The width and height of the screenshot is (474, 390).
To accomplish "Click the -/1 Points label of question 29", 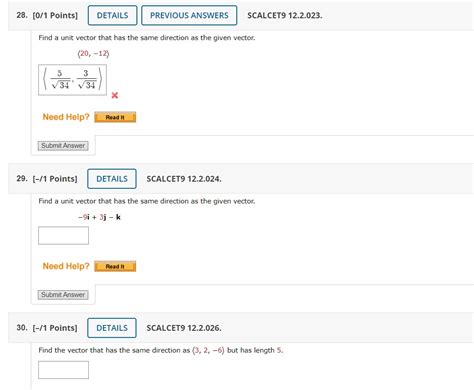I will coord(55,179).
